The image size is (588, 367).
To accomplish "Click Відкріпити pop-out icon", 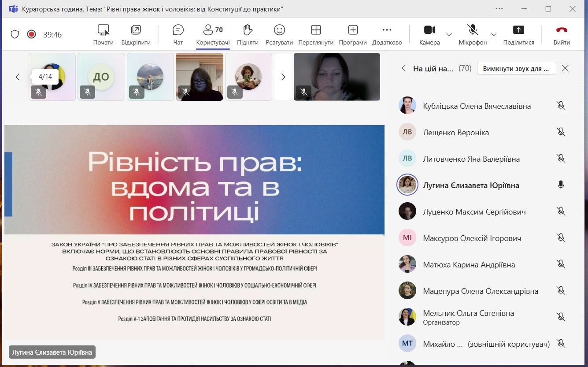I will (x=136, y=30).
